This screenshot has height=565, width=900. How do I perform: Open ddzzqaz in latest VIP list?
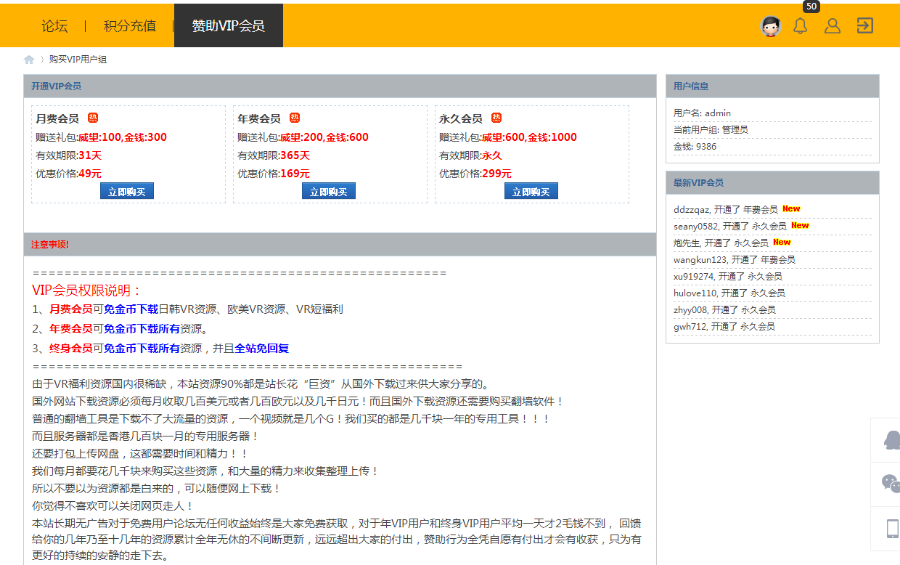point(691,210)
